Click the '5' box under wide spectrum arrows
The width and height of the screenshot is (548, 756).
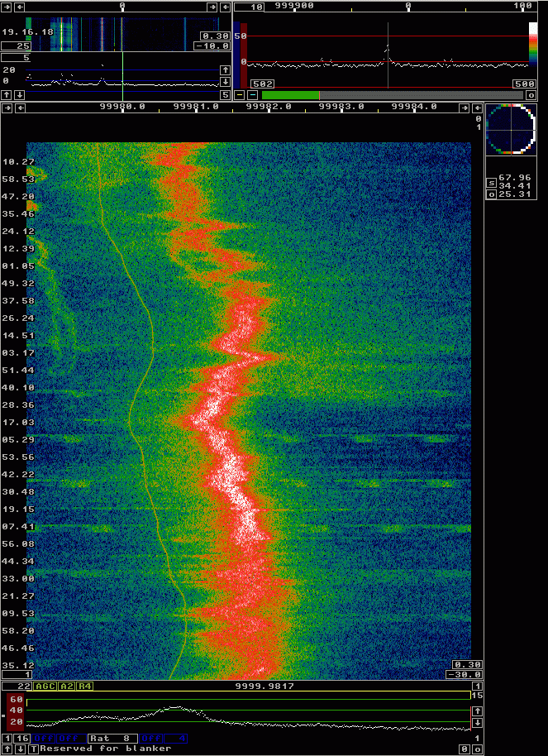pos(225,94)
